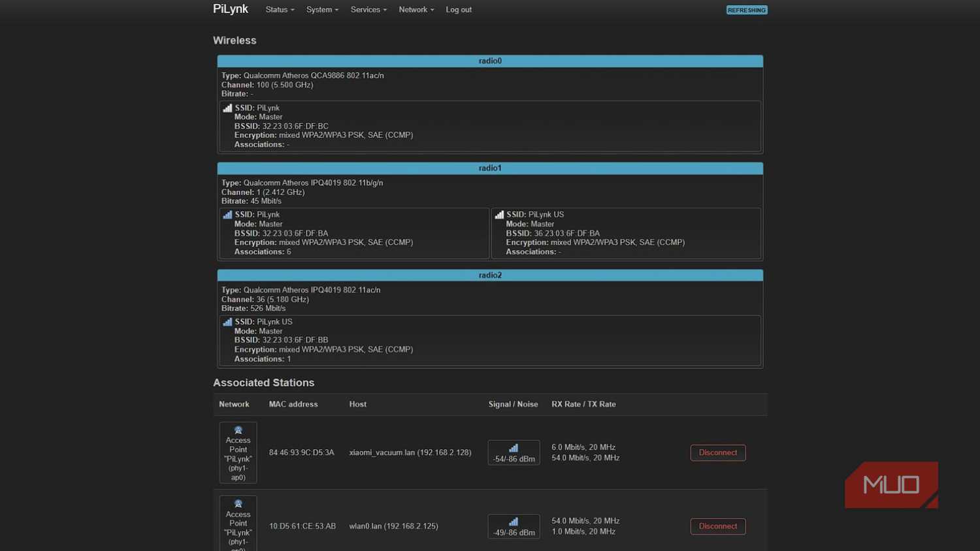Disconnect the xiaomi_vacuum.lan station
980x551 pixels.
718,452
